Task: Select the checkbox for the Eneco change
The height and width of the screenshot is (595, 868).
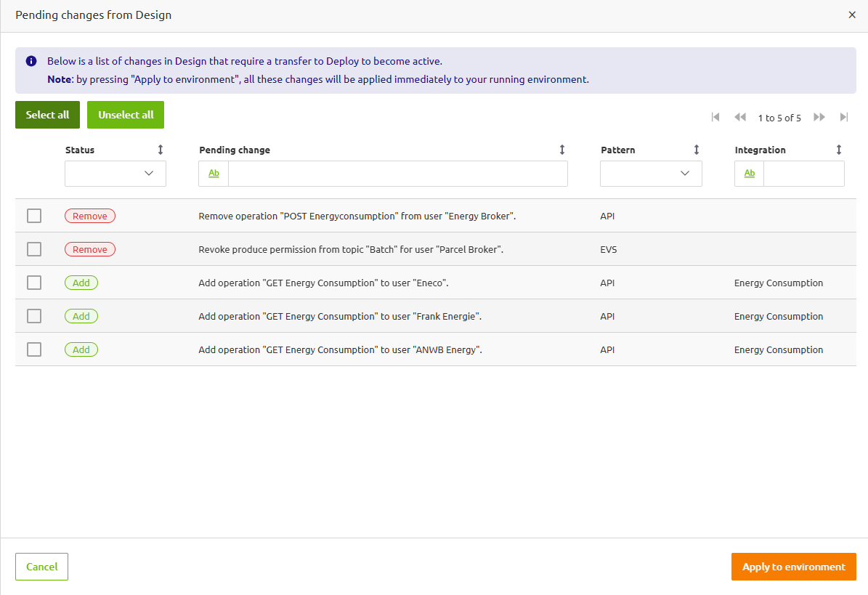Action: tap(33, 283)
